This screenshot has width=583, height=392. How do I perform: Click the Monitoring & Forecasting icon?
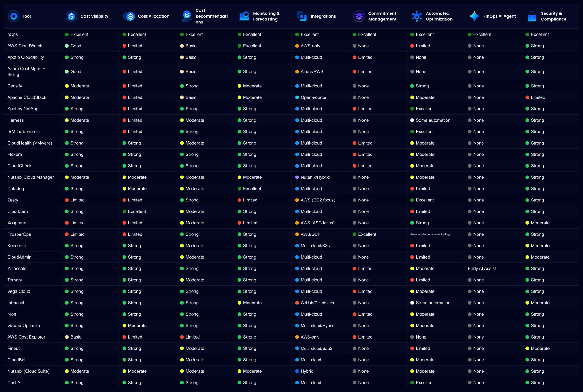tap(244, 16)
